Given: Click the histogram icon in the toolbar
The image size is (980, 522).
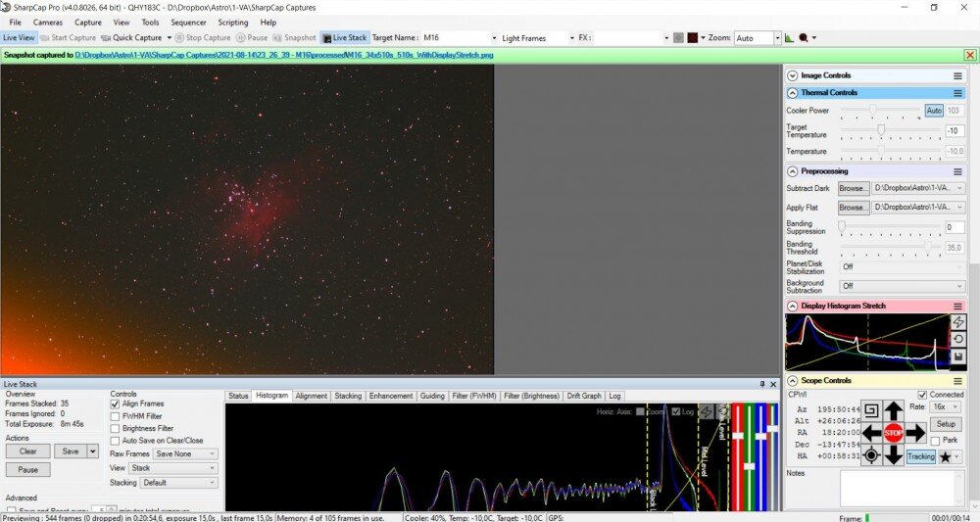Looking at the screenshot, I should [x=789, y=38].
